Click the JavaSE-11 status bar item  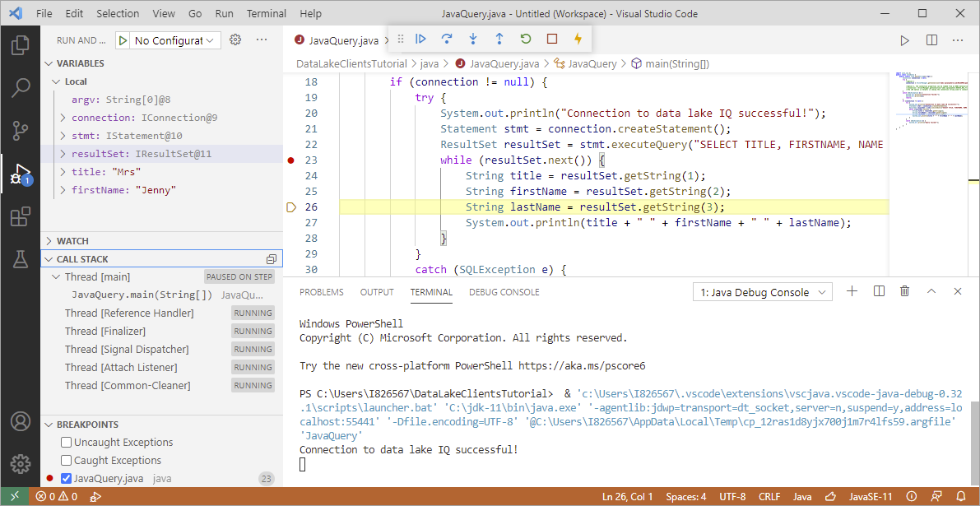point(872,497)
